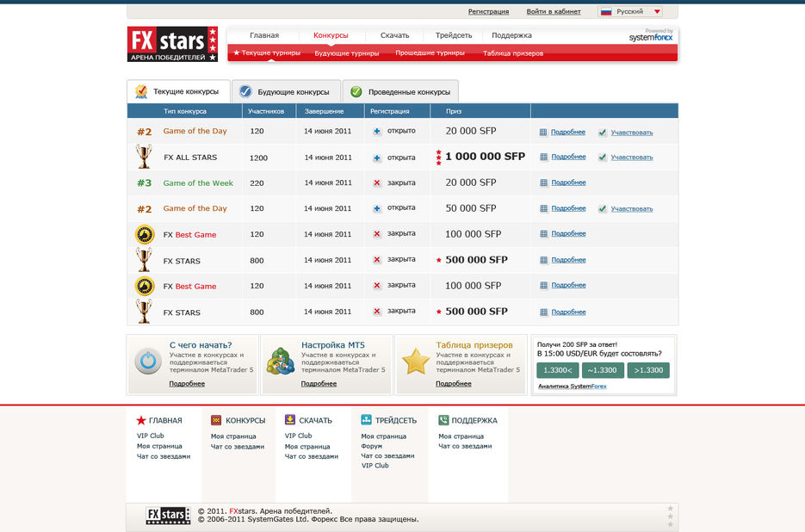Select Конкурсы in the main navigation
805x532 pixels.
tap(331, 35)
